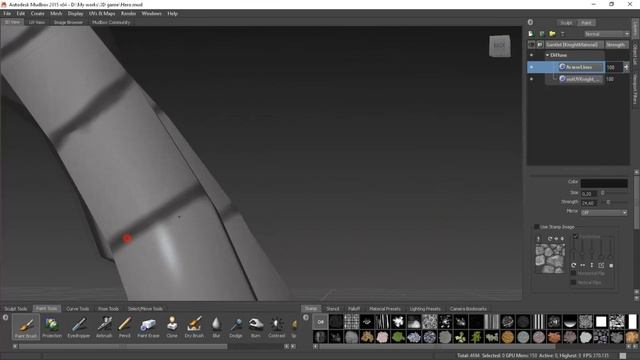
Task: Click the stamp up-arrow icon above preview
Action: pos(538,239)
